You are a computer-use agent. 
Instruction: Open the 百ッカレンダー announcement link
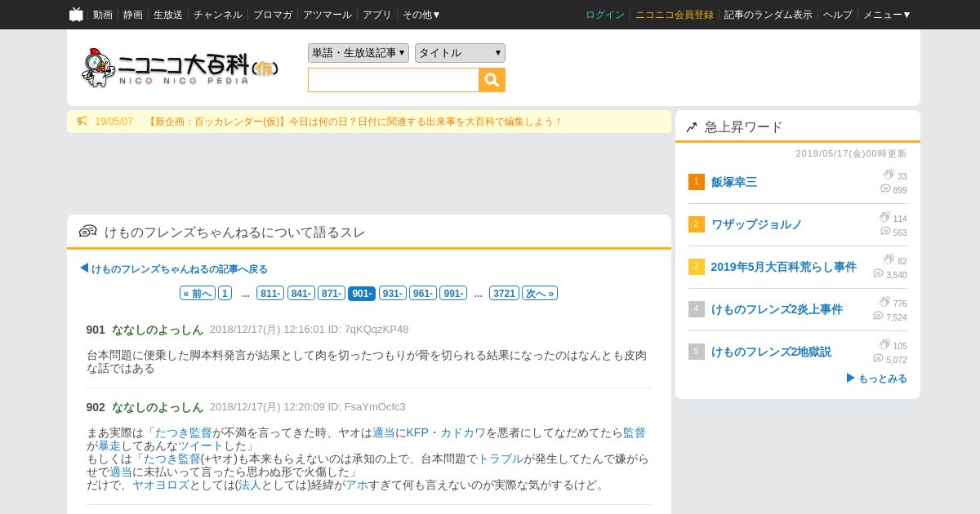[354, 122]
